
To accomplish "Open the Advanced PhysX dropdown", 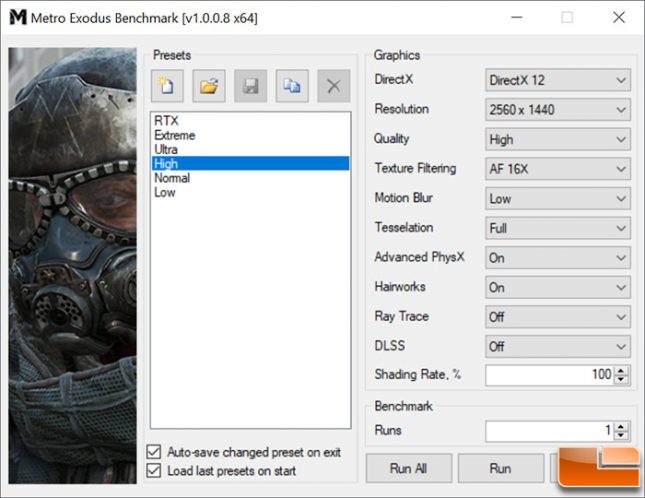I will click(x=557, y=258).
